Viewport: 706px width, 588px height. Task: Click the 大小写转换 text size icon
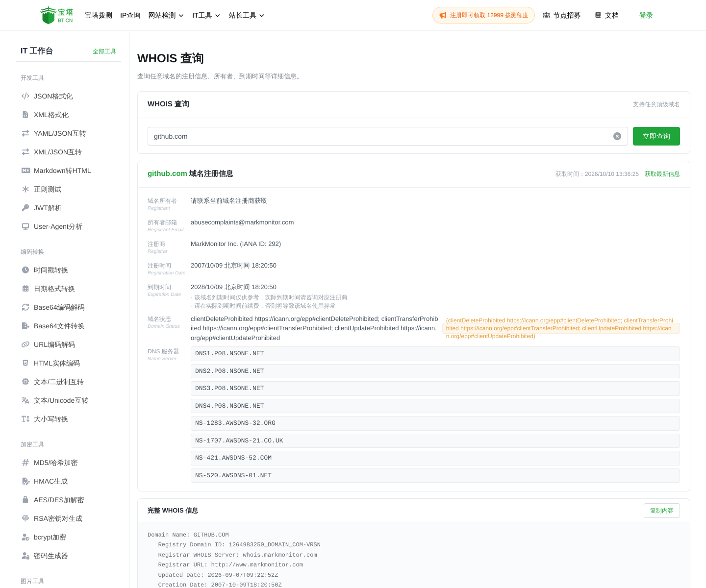(25, 419)
